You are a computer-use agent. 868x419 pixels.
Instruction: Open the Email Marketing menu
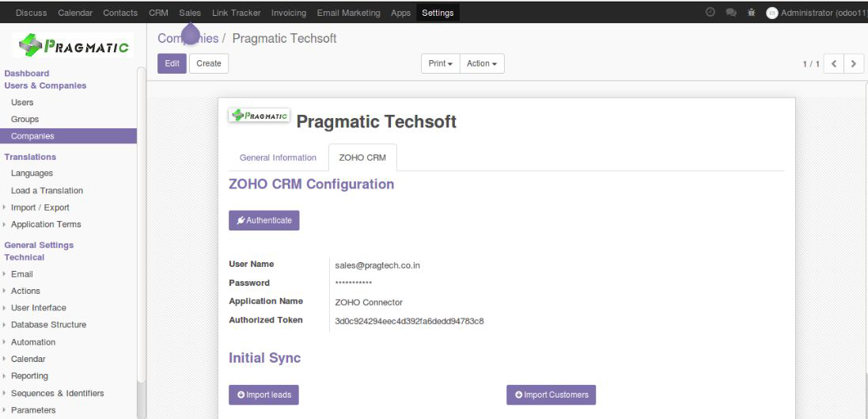coord(348,13)
